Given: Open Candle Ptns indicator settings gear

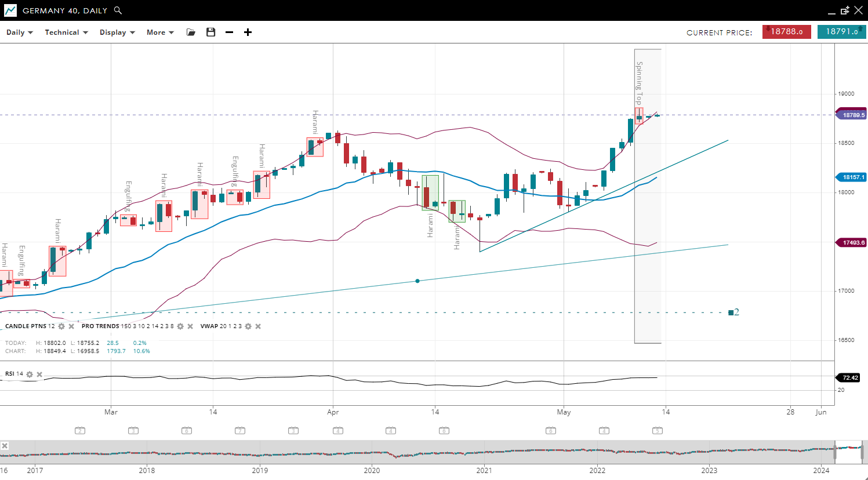Looking at the screenshot, I should [x=61, y=326].
